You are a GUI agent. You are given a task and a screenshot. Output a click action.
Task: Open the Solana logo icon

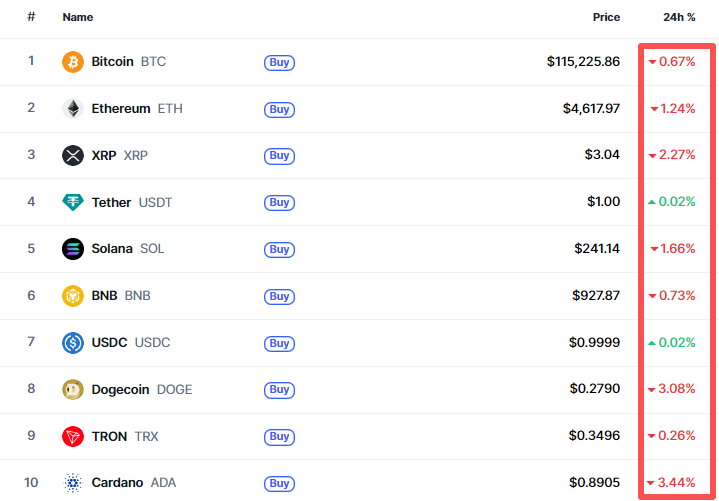pyautogui.click(x=73, y=249)
